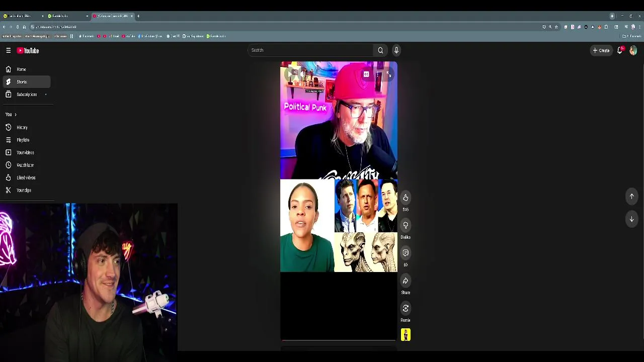
Task: Go to previous Short with up arrow
Action: (632, 197)
